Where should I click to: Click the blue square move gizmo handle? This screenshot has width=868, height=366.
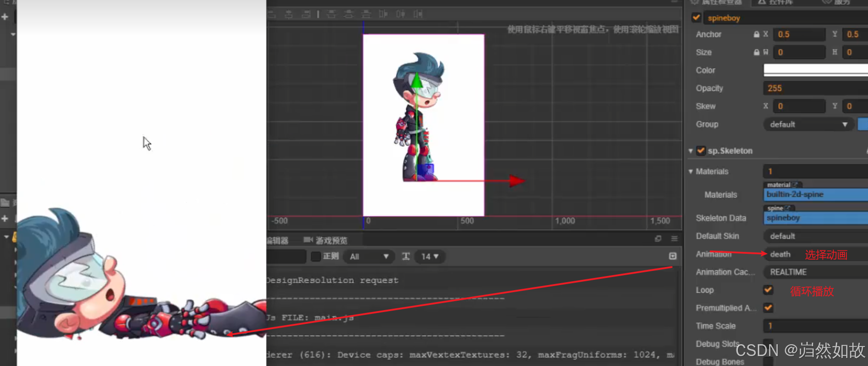[425, 171]
